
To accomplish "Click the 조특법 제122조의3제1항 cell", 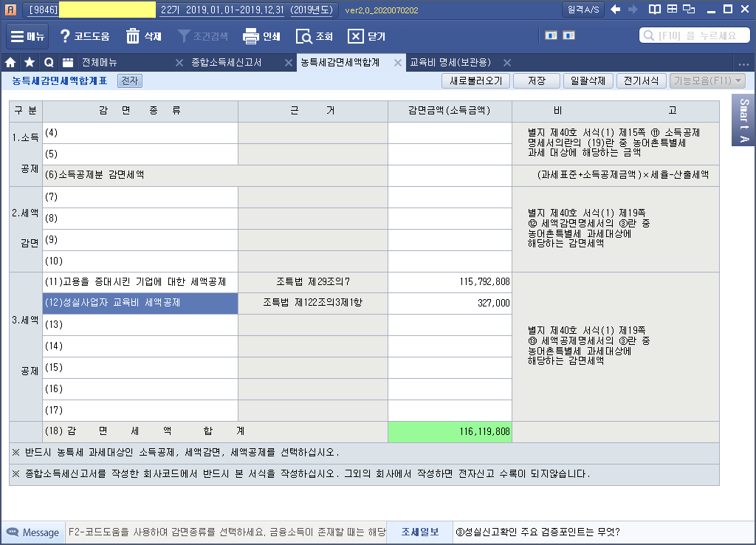I will coord(313,304).
